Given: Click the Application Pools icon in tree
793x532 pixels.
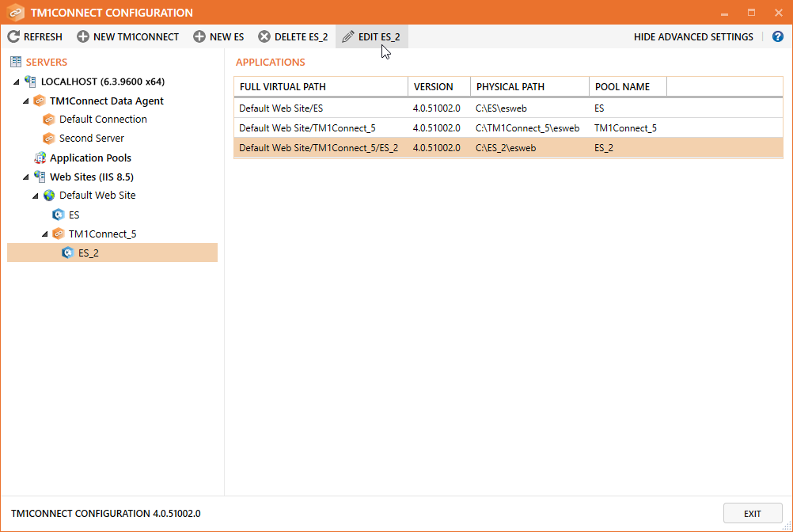Looking at the screenshot, I should click(40, 158).
